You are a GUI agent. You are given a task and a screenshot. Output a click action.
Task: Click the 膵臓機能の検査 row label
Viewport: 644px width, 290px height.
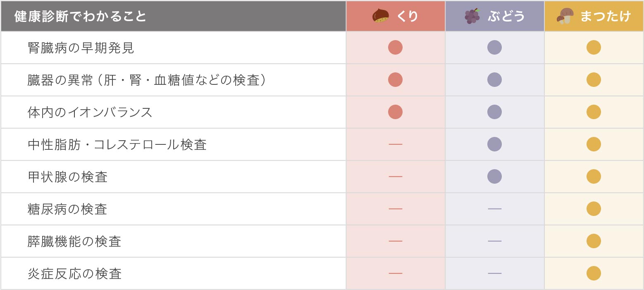74,242
